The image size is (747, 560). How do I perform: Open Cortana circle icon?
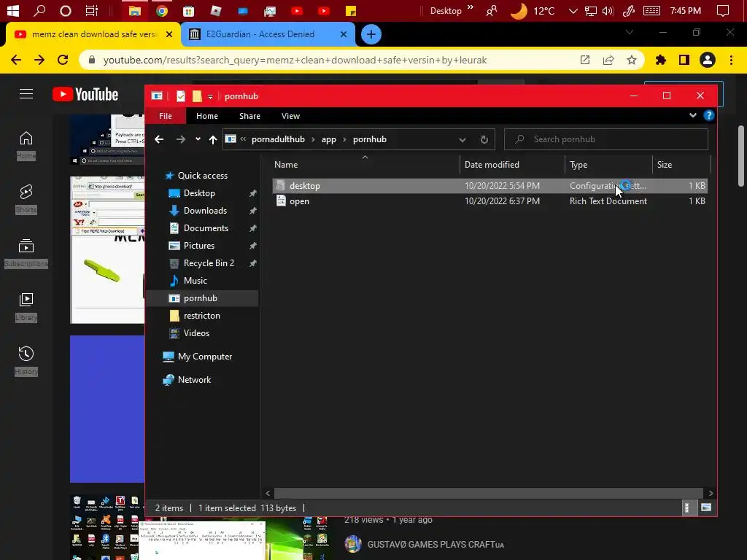65,10
